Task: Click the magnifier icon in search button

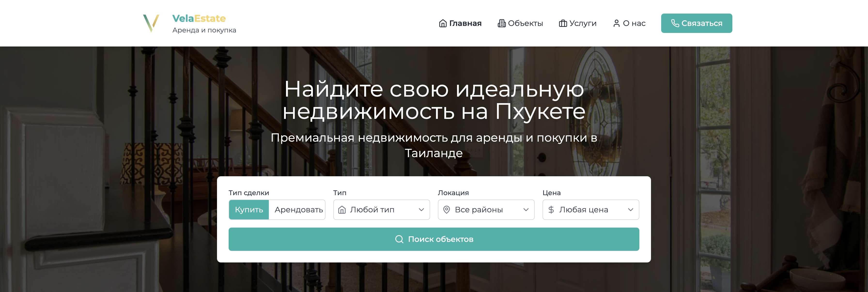Action: (399, 239)
